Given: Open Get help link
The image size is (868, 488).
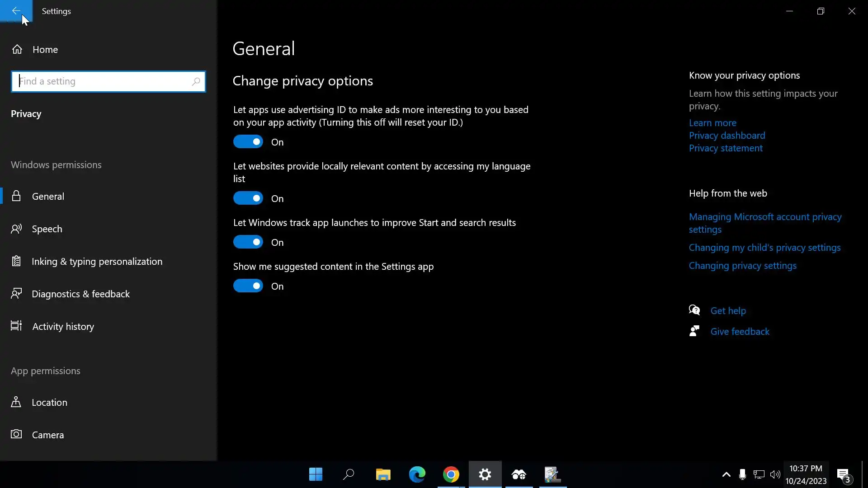Looking at the screenshot, I should click(728, 311).
